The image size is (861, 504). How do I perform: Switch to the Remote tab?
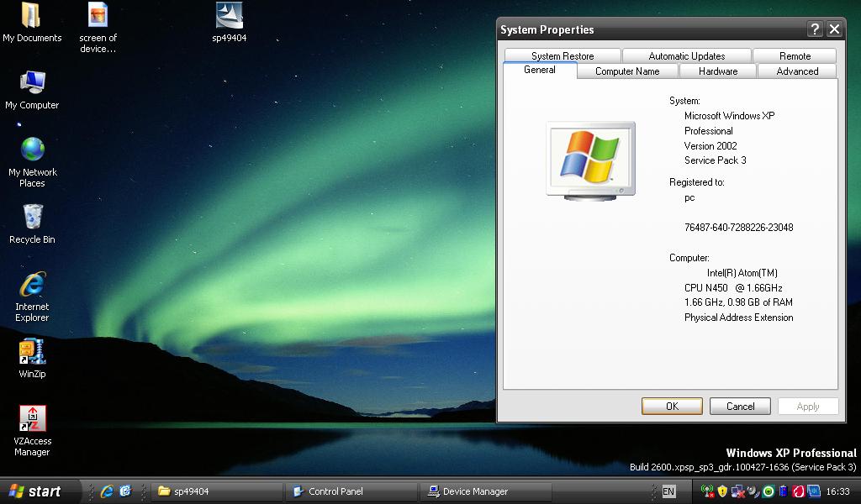[795, 56]
